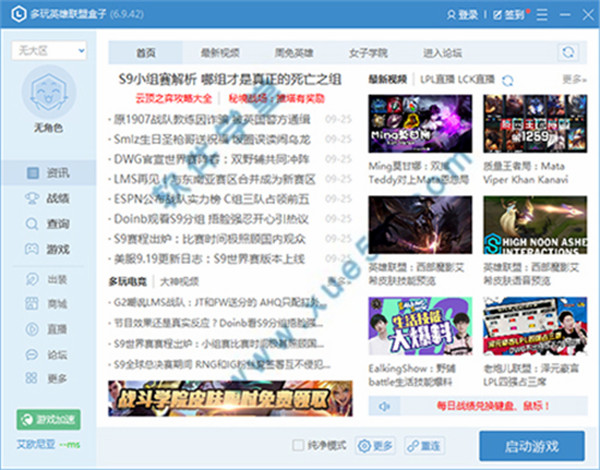Viewport: 600px width, 470px height.
Task: Select the 大神视频 news tab
Action: pos(179,282)
